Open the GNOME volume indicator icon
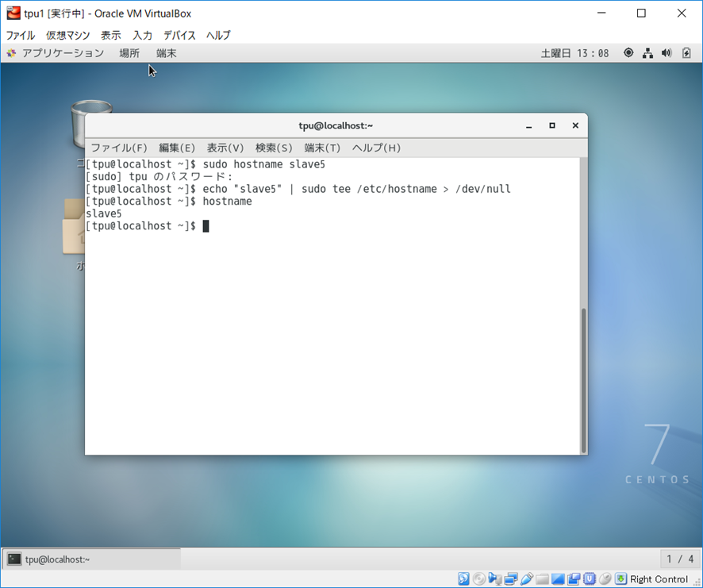 pos(667,53)
